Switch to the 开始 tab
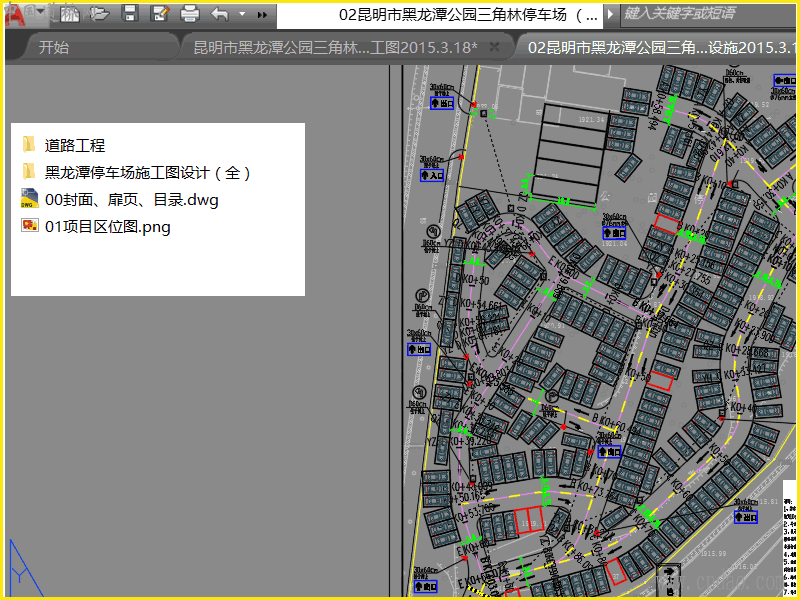 (54, 47)
